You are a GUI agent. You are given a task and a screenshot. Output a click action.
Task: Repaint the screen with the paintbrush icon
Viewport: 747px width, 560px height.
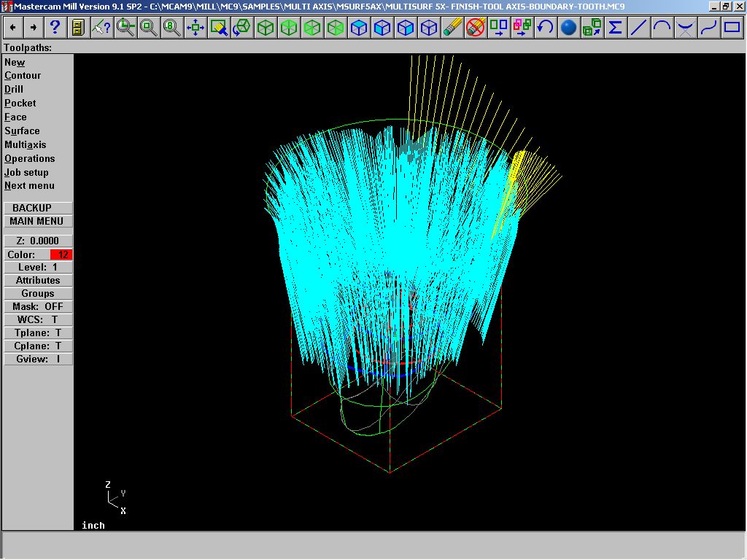pos(219,28)
